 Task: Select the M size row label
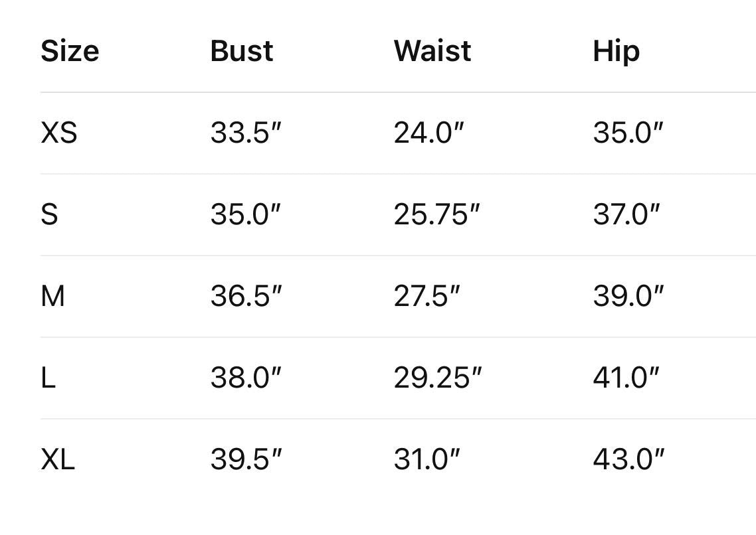(52, 296)
